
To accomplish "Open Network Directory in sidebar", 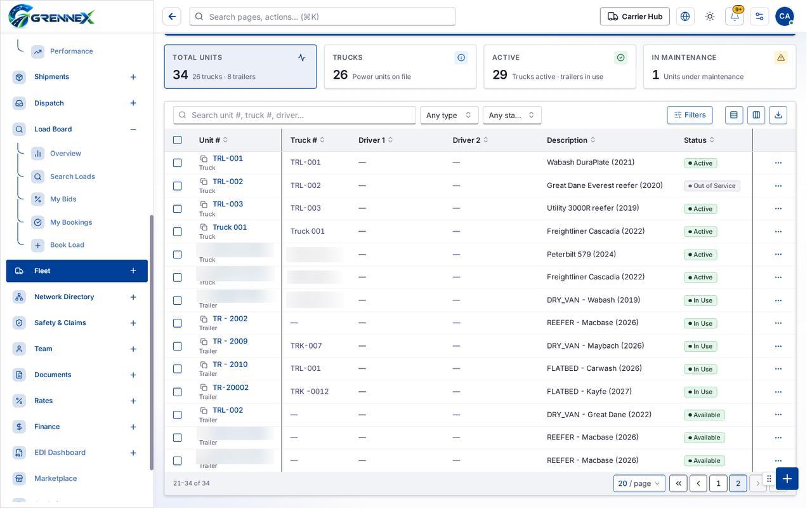I will [x=64, y=297].
